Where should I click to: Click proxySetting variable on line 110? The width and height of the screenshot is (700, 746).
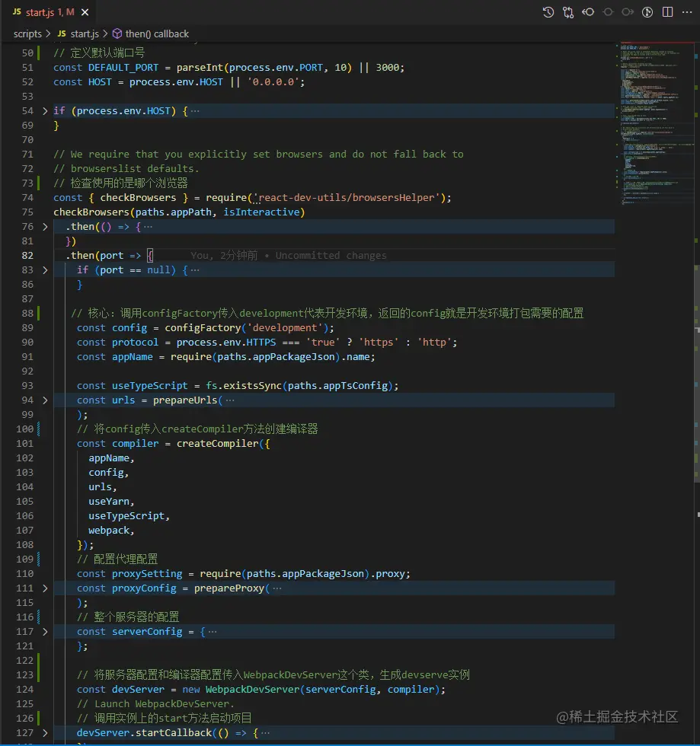pos(147,574)
